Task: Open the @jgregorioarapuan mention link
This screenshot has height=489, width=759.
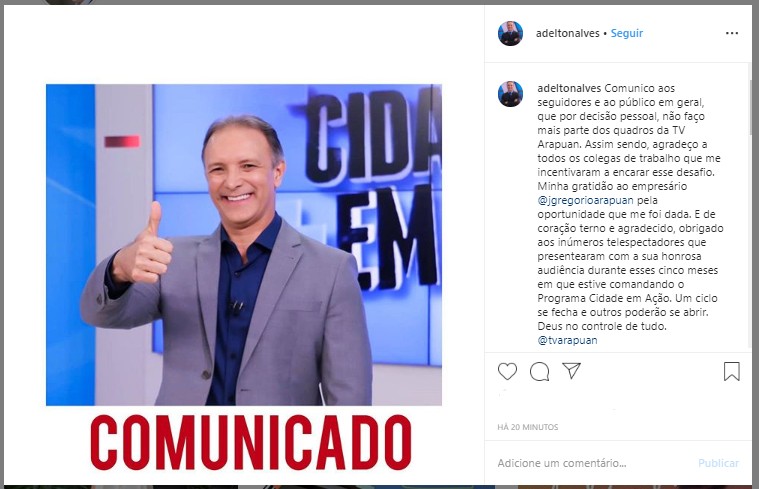Action: (585, 200)
